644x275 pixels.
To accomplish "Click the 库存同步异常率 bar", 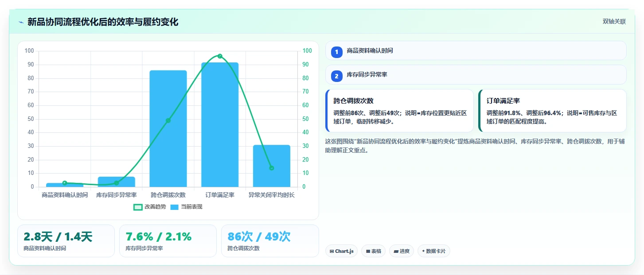I will pyautogui.click(x=117, y=182).
